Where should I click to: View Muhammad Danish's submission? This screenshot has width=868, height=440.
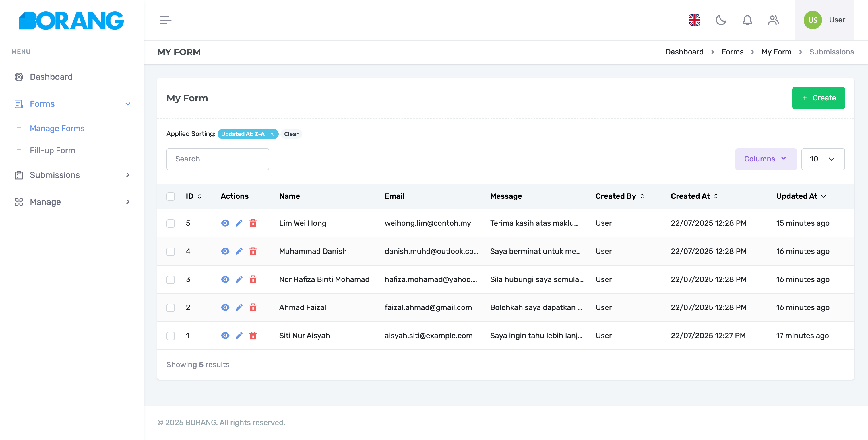[x=225, y=251]
